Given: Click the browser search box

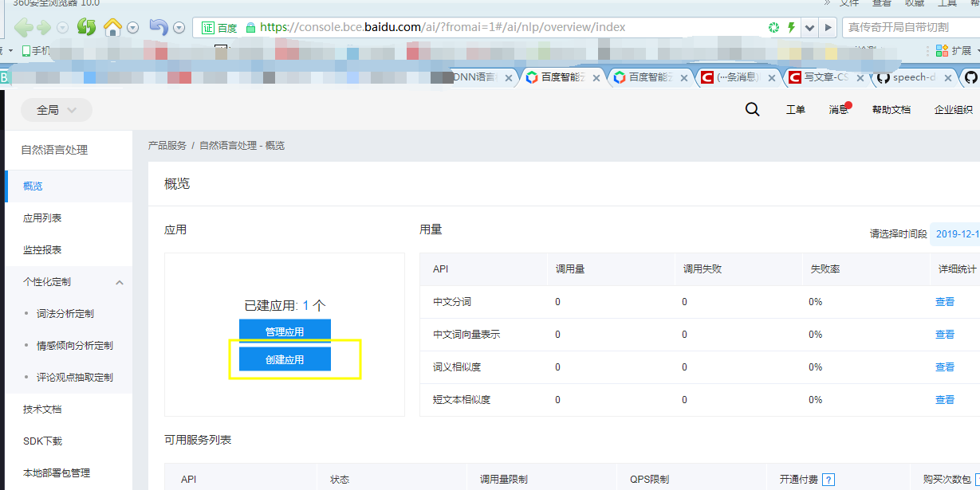Looking at the screenshot, I should (911, 27).
